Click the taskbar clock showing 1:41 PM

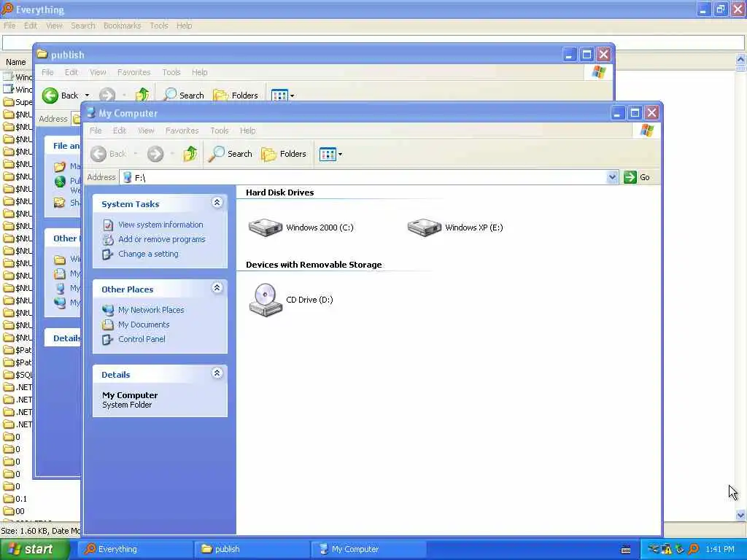coord(720,550)
